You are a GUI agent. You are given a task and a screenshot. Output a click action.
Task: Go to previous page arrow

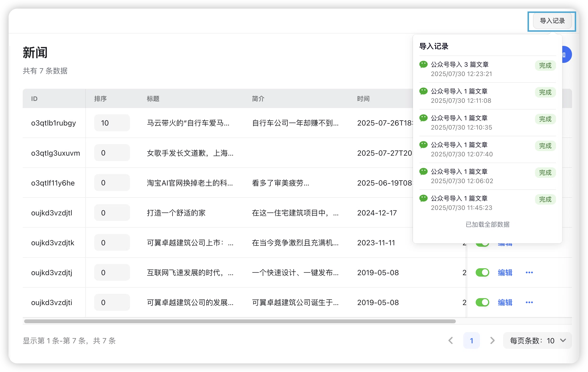451,340
